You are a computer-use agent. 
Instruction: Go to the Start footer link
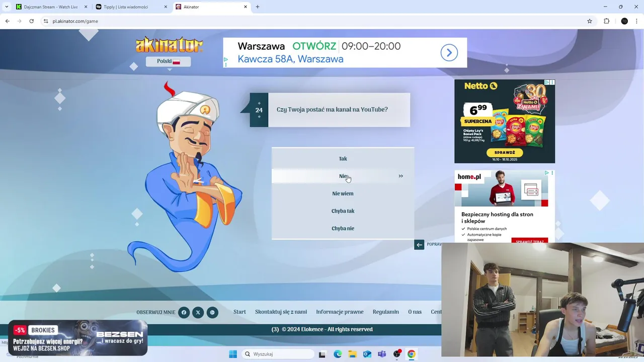coord(239,312)
